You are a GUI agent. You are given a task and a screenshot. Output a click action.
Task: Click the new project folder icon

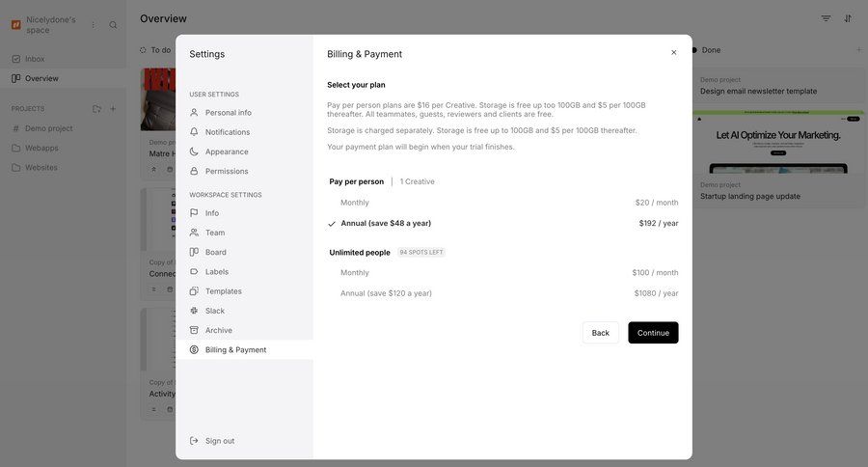click(x=96, y=109)
